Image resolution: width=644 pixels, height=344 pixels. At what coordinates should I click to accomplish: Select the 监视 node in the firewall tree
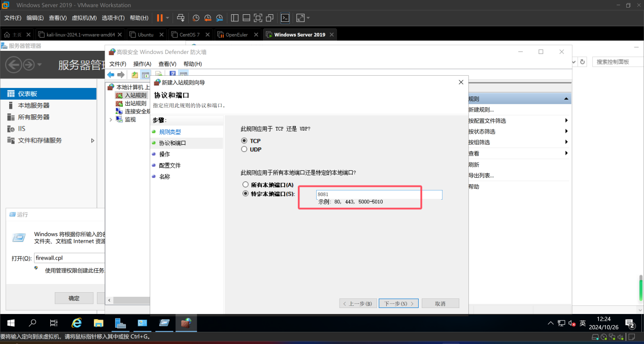(x=130, y=119)
